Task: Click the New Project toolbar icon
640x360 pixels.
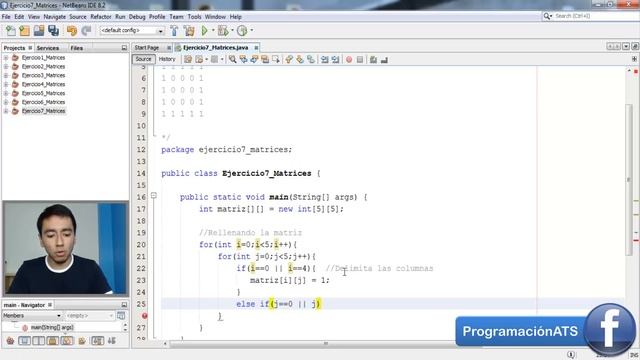Action: [x=24, y=31]
